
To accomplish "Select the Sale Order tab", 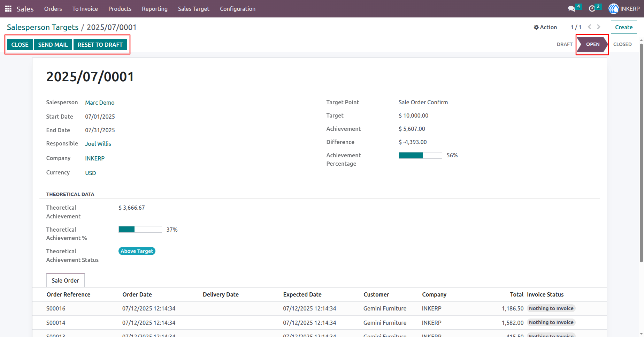I will (66, 280).
